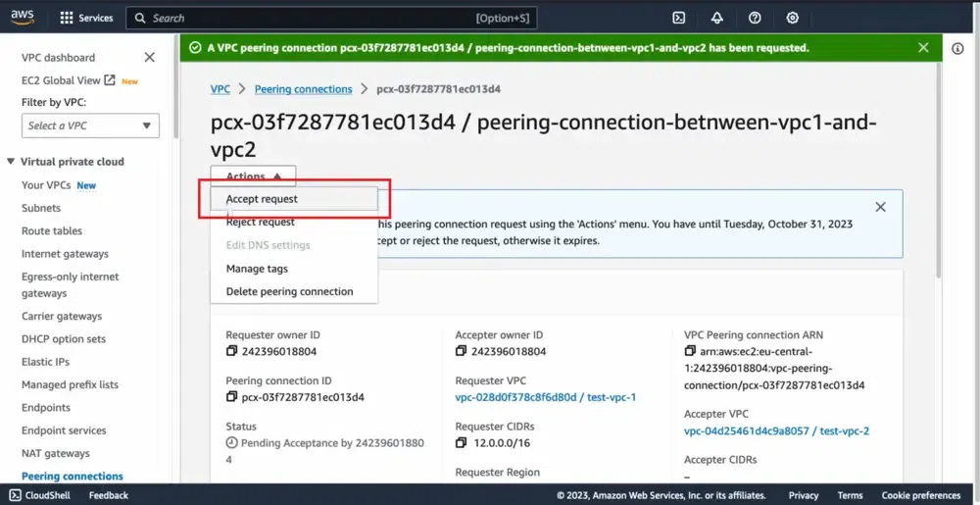This screenshot has height=505, width=980.
Task: Click Feedback in the footer
Action: (109, 495)
